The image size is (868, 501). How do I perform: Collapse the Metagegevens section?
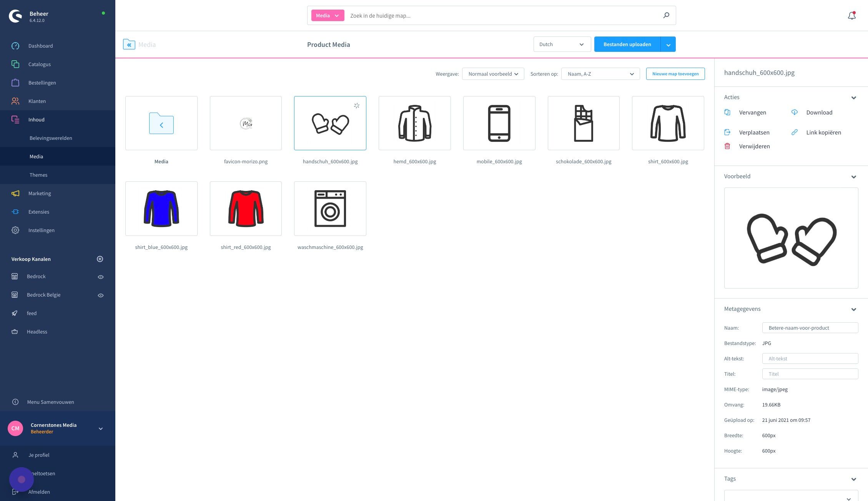tap(854, 309)
